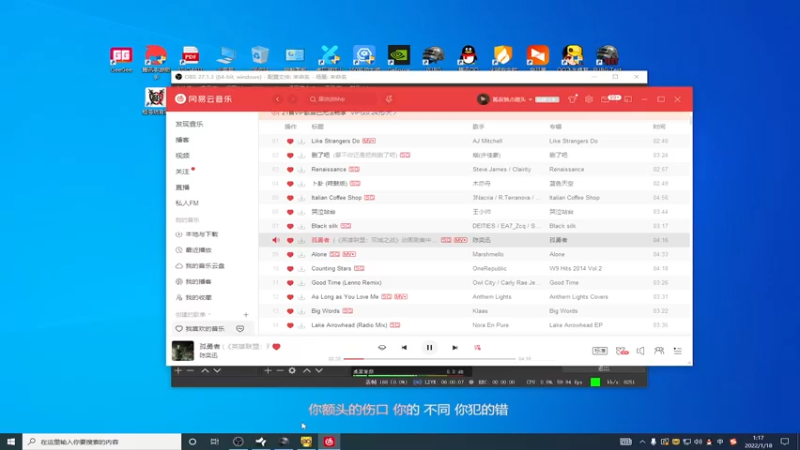Download Like Strangers Do
The image size is (800, 450).
point(302,141)
